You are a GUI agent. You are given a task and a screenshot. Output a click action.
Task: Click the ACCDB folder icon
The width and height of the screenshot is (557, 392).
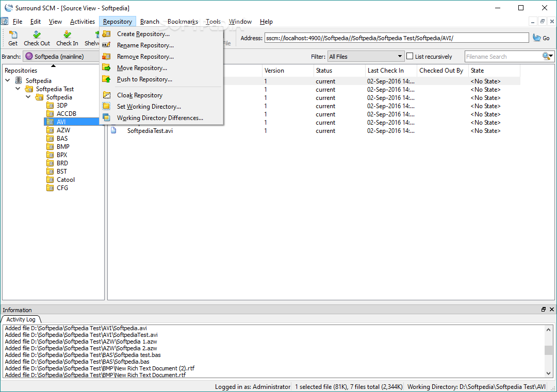(50, 113)
